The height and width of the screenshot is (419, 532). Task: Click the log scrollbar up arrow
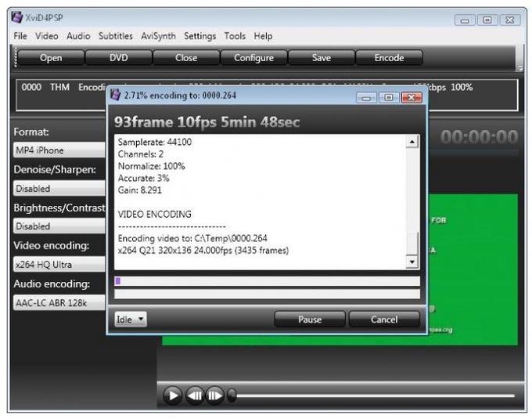point(412,142)
